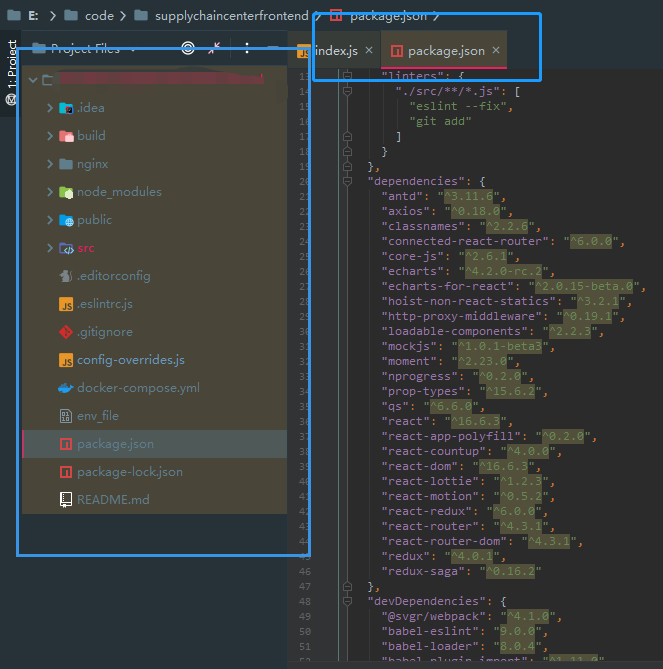
Task: Click the "react-router-dom" dependency key
Action: (x=447, y=541)
